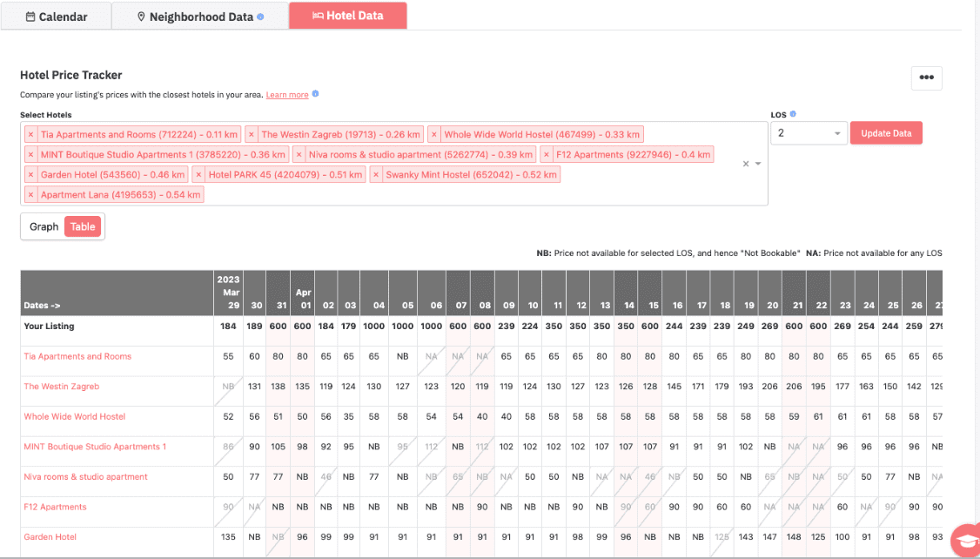Click inside the Select Hotels field
This screenshot has width=980, height=559.
[435, 194]
